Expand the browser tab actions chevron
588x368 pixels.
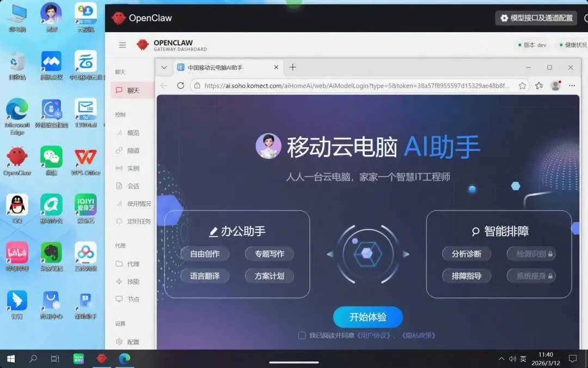pos(164,68)
